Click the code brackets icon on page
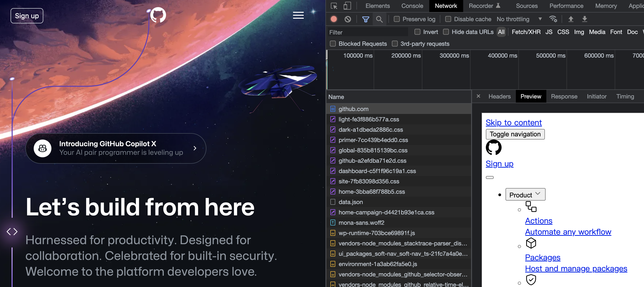The width and height of the screenshot is (644, 287). pos(12,232)
